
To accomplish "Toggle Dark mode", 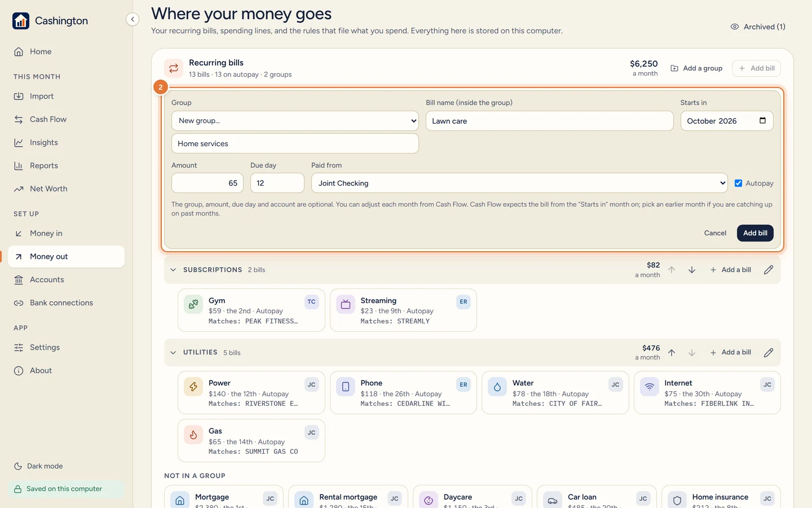I will click(x=38, y=466).
